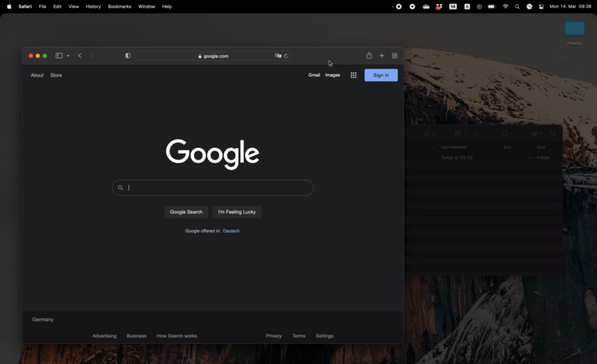Open How Search works link

pyautogui.click(x=177, y=336)
